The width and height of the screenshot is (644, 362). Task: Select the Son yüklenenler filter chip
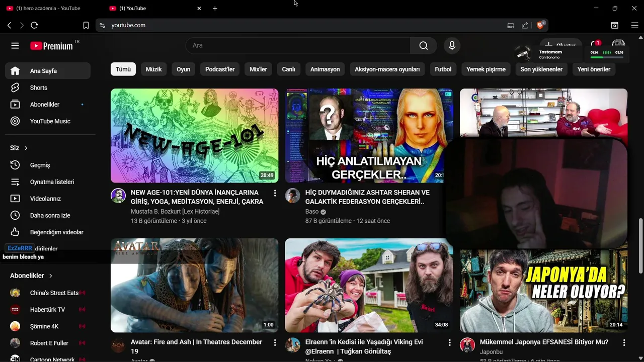pyautogui.click(x=541, y=69)
